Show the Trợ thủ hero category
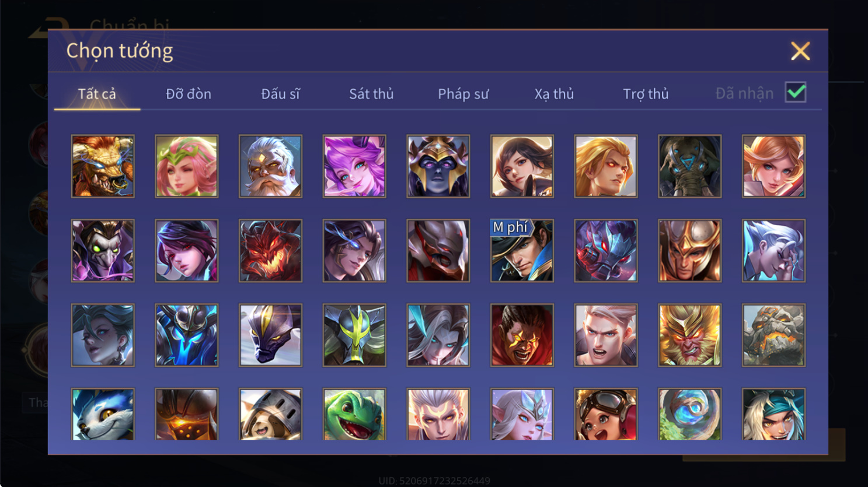 coord(646,94)
